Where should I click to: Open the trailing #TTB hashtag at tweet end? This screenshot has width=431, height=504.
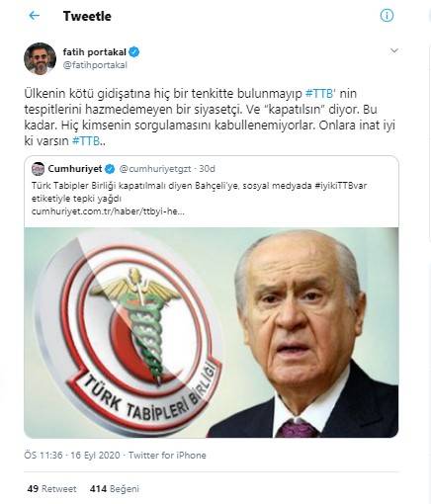click(x=86, y=141)
